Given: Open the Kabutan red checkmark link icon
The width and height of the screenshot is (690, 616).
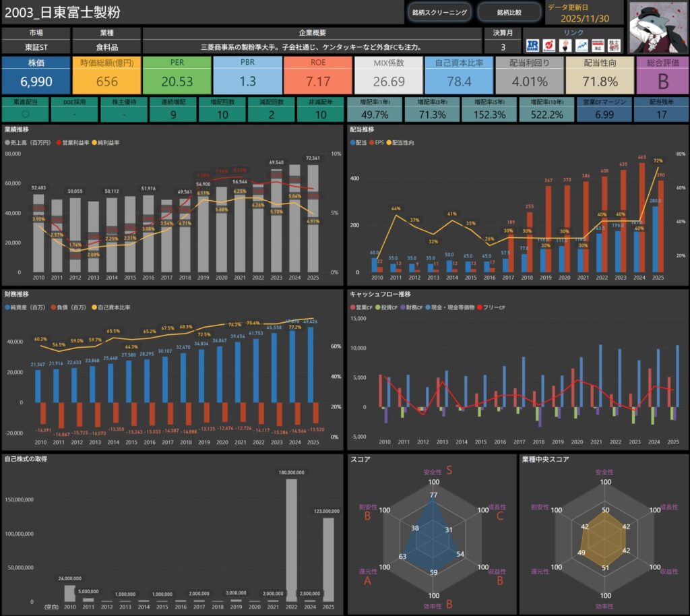Looking at the screenshot, I should coord(549,45).
